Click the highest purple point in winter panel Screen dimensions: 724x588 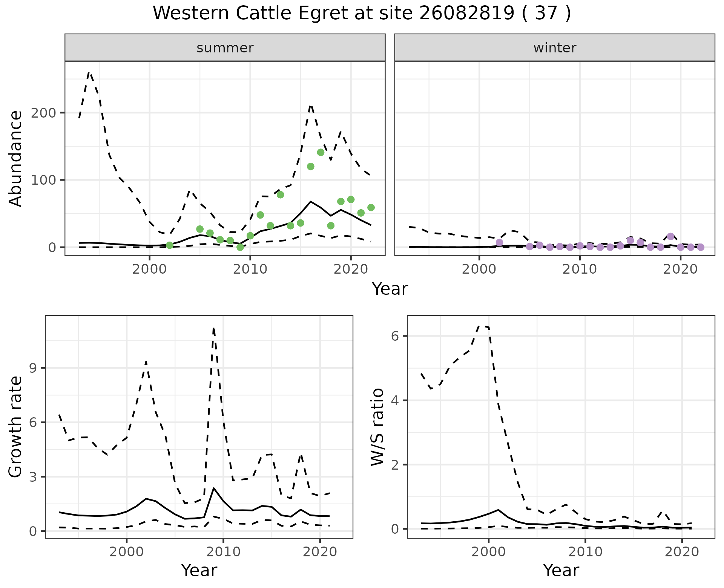coord(670,236)
